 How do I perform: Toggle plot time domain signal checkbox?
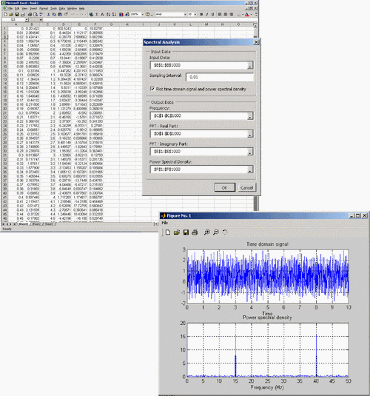(152, 89)
